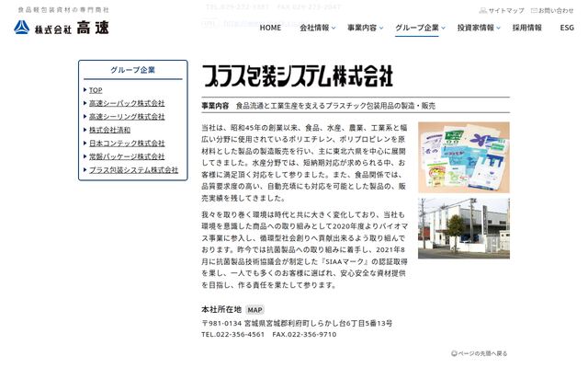Open the 採用情報 menu item
Image resolution: width=588 pixels, height=368 pixels.
coord(527,28)
